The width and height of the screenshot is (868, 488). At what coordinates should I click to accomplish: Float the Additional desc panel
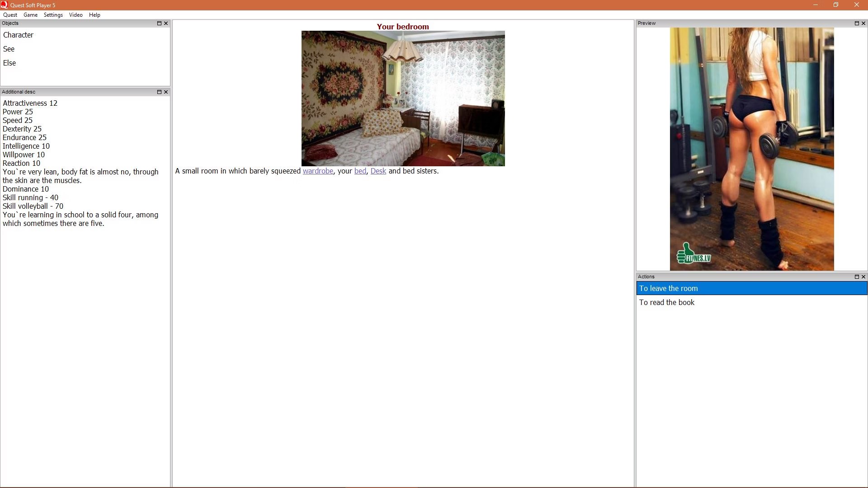[159, 92]
